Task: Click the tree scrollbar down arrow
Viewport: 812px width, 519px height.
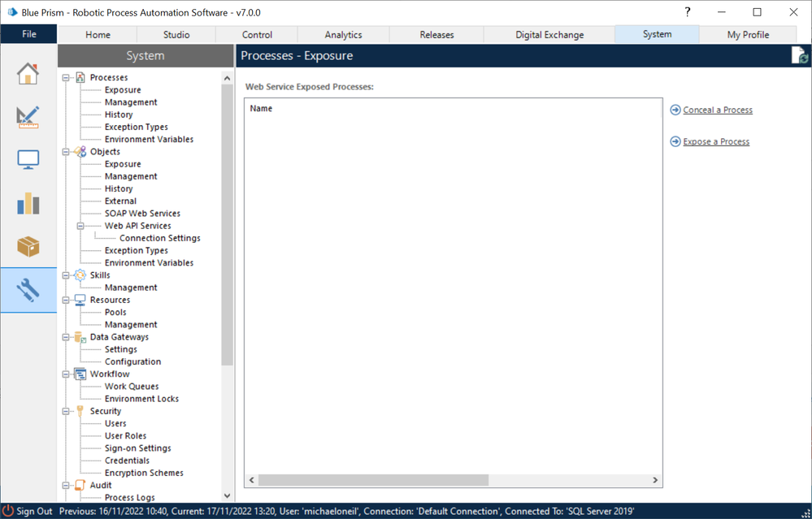Action: pos(227,495)
